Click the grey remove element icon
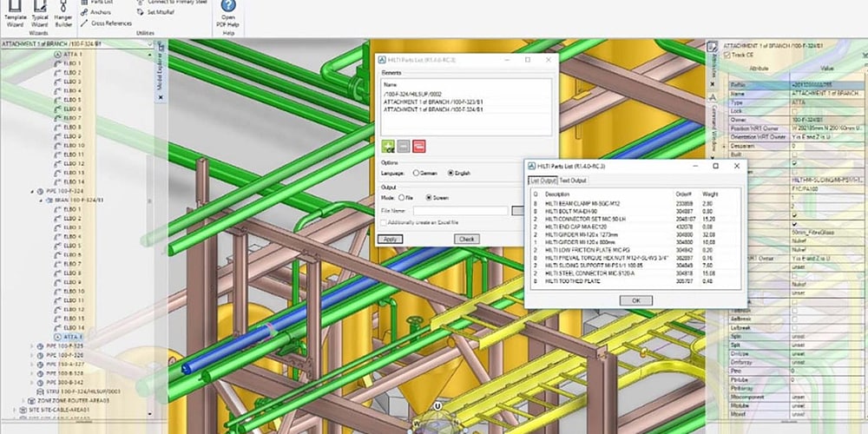868x434 pixels. (404, 147)
